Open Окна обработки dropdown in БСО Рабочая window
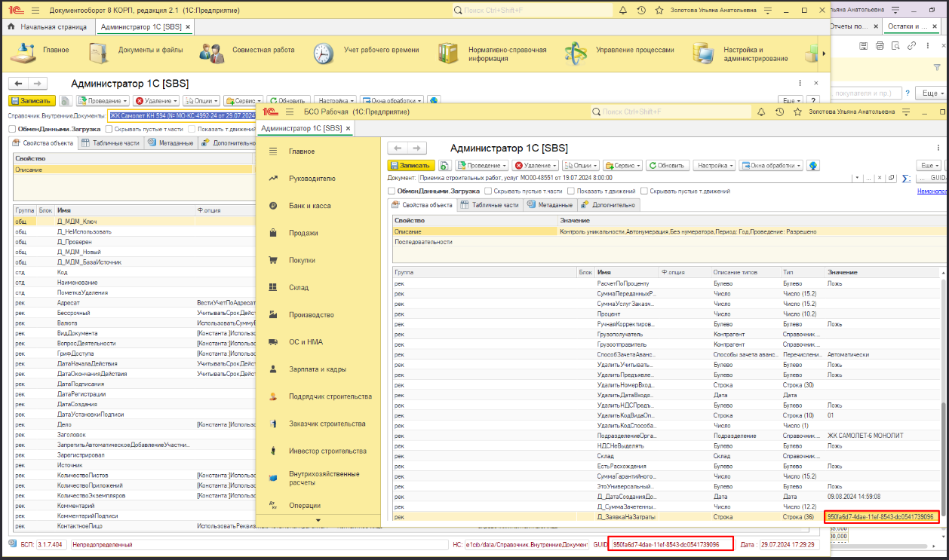This screenshot has height=560, width=949. tap(769, 165)
